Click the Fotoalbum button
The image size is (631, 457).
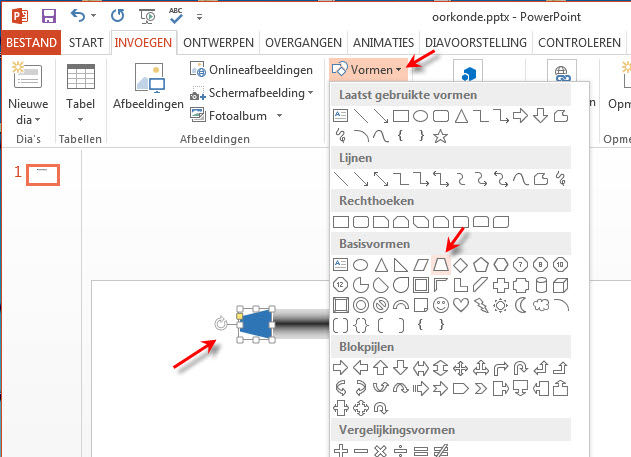[229, 116]
